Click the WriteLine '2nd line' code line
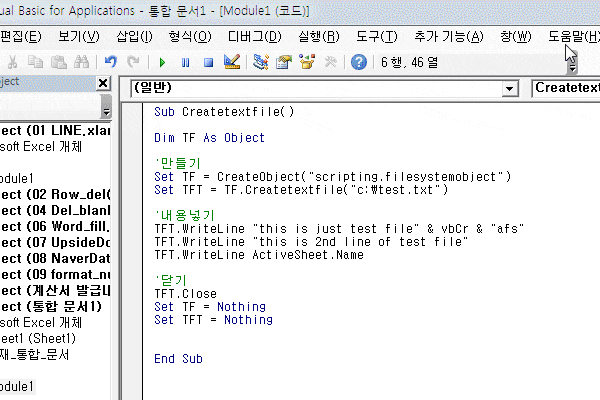Viewport: 600px width, 400px height. pos(311,242)
